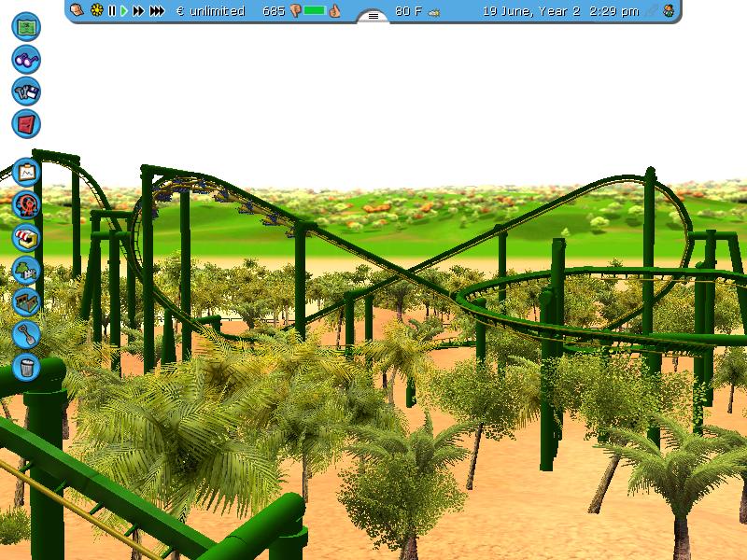The width and height of the screenshot is (747, 560).
Task: Open the scenery tree and fence menu
Action: pyautogui.click(x=26, y=270)
